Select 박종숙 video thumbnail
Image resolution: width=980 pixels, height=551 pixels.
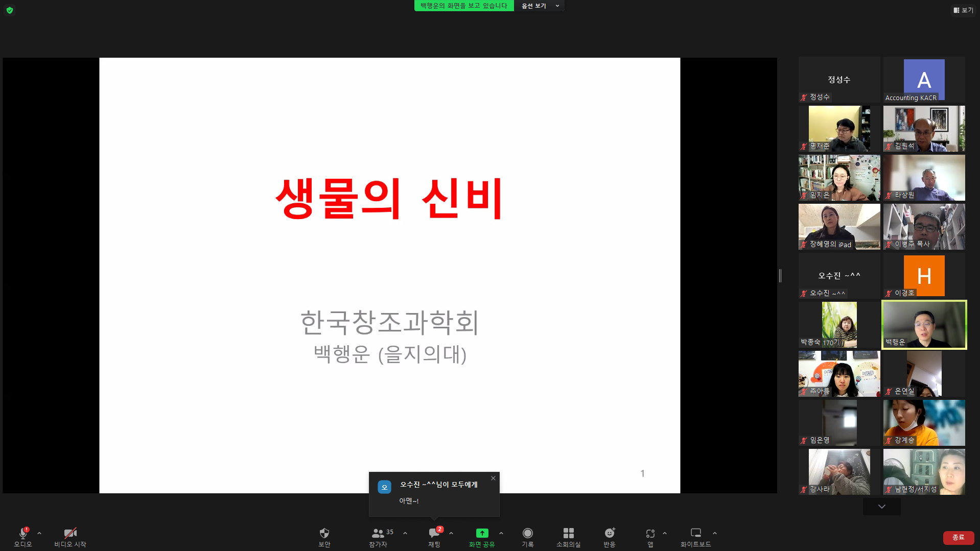tap(839, 325)
